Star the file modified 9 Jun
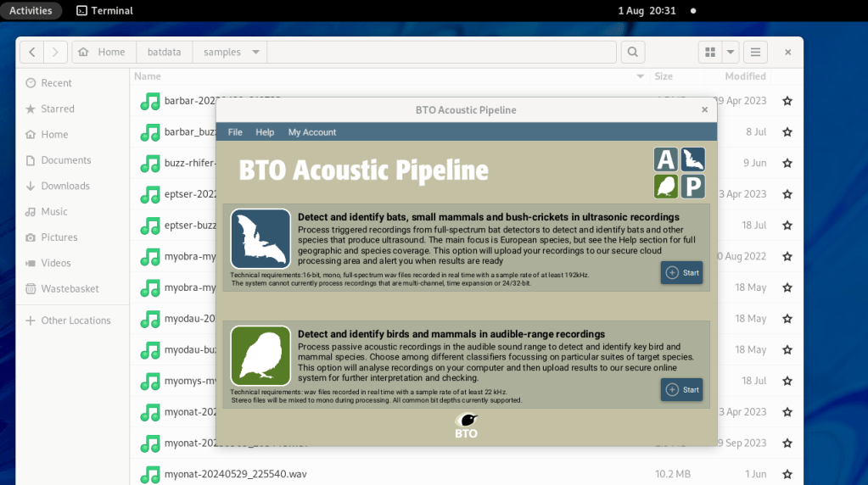This screenshot has height=485, width=868. point(787,163)
